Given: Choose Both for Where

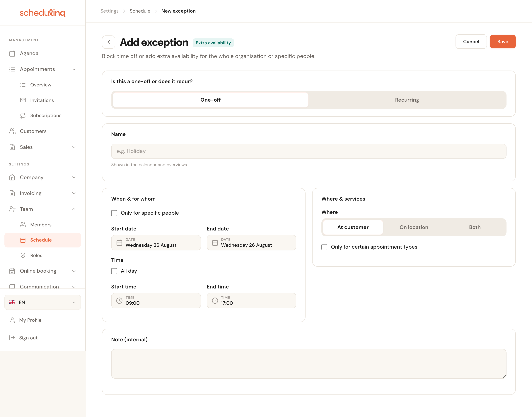Looking at the screenshot, I should tap(475, 227).
